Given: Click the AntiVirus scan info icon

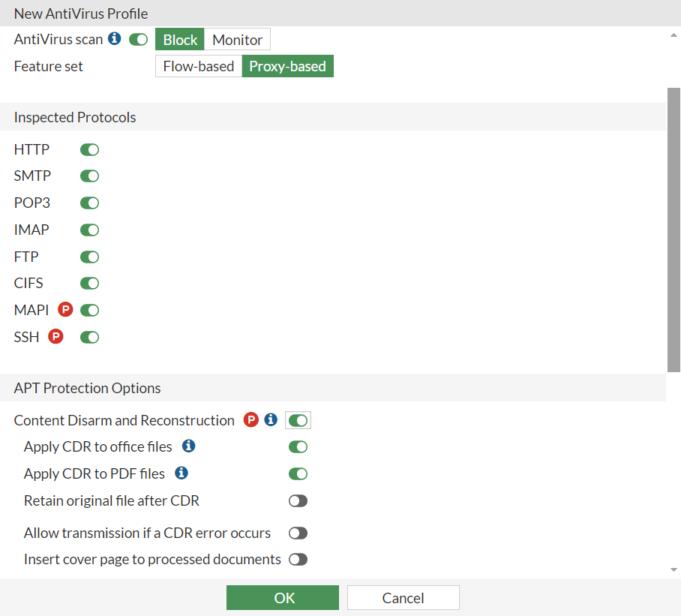Looking at the screenshot, I should pos(115,39).
